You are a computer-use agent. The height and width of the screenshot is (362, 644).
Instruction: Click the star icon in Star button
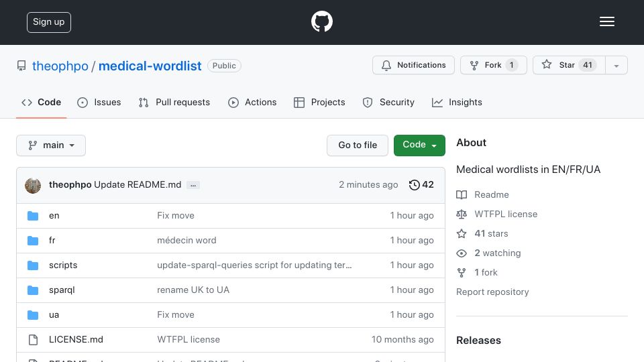click(x=546, y=64)
